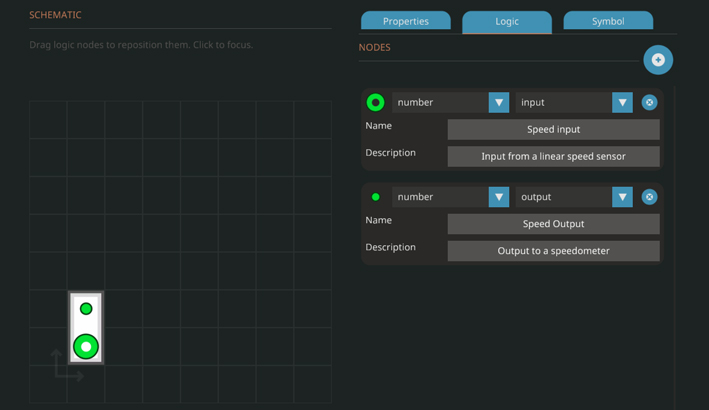Edit the Speed Output name field
The width and height of the screenshot is (709, 410).
click(x=553, y=224)
